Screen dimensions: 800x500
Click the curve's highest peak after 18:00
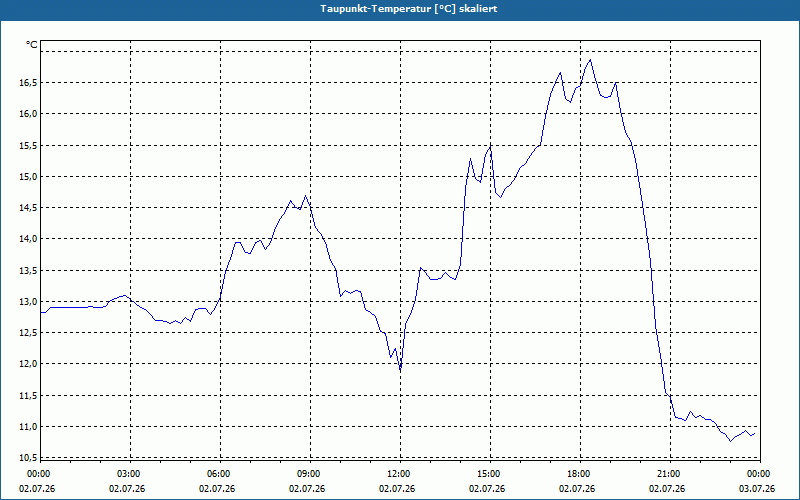[x=590, y=60]
